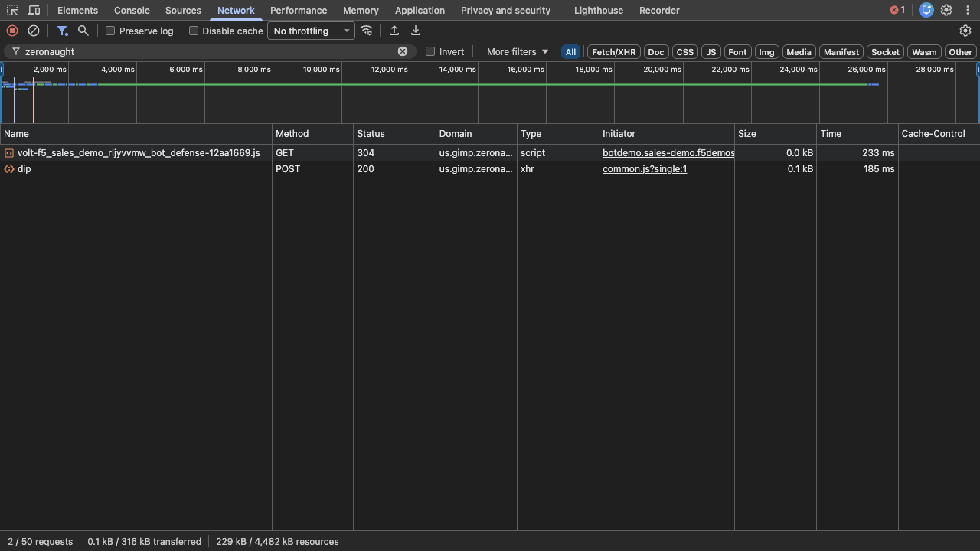Clear the zeronaught filter input
The image size is (980, 551).
[403, 51]
